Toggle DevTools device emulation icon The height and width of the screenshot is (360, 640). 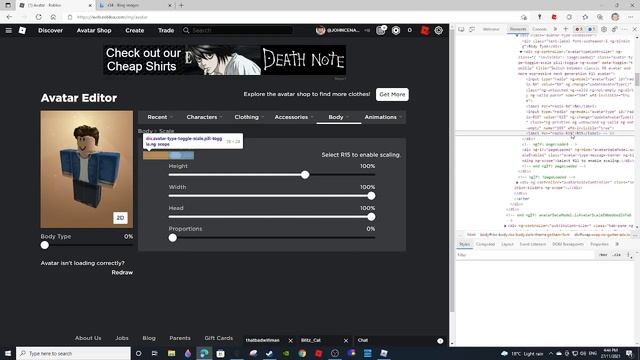[x=472, y=29]
